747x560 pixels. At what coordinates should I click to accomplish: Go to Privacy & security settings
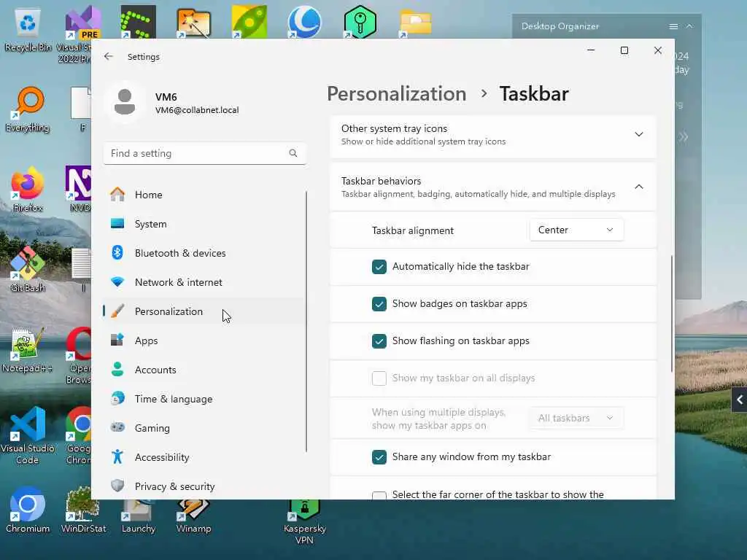[205, 486]
